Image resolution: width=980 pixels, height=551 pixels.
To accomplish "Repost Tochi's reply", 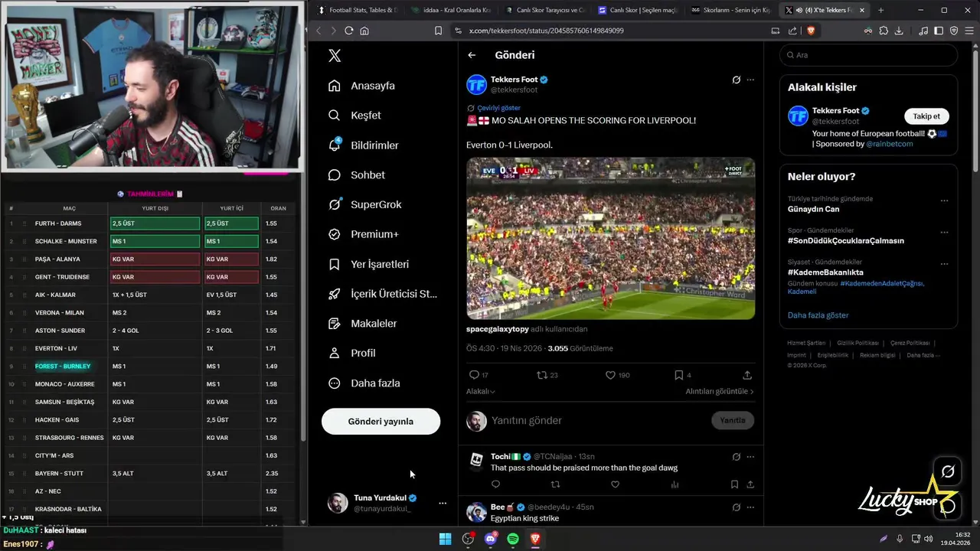I will [x=555, y=484].
